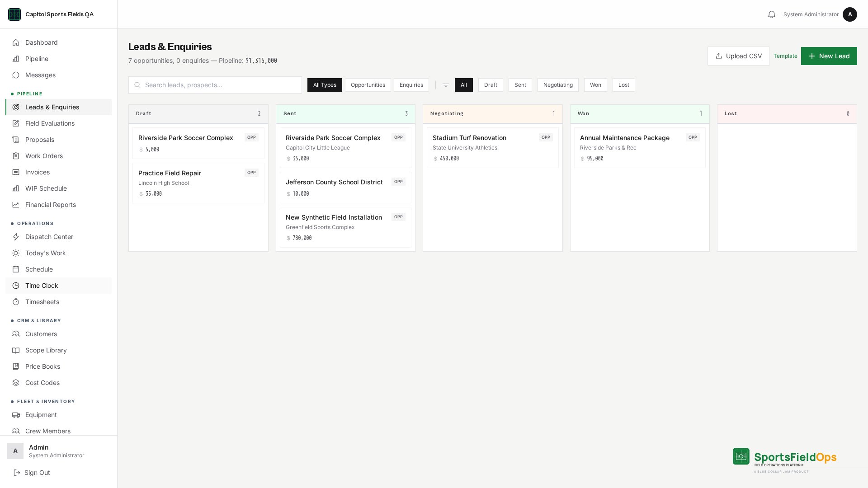Navigate to Messages
Image resolution: width=868 pixels, height=488 pixels.
[x=59, y=75]
